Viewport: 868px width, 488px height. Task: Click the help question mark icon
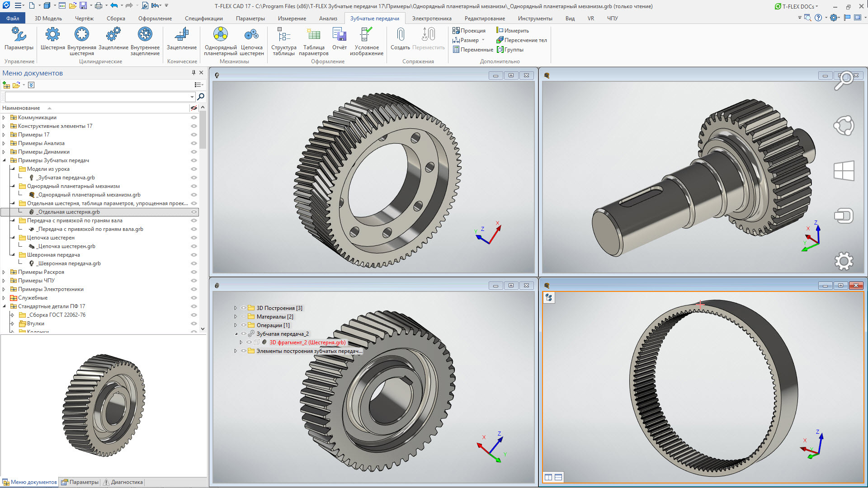point(818,18)
